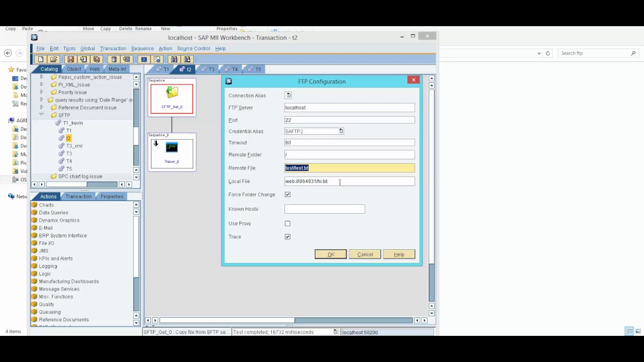Toggle the Force Folder Change checkbox

click(x=288, y=195)
